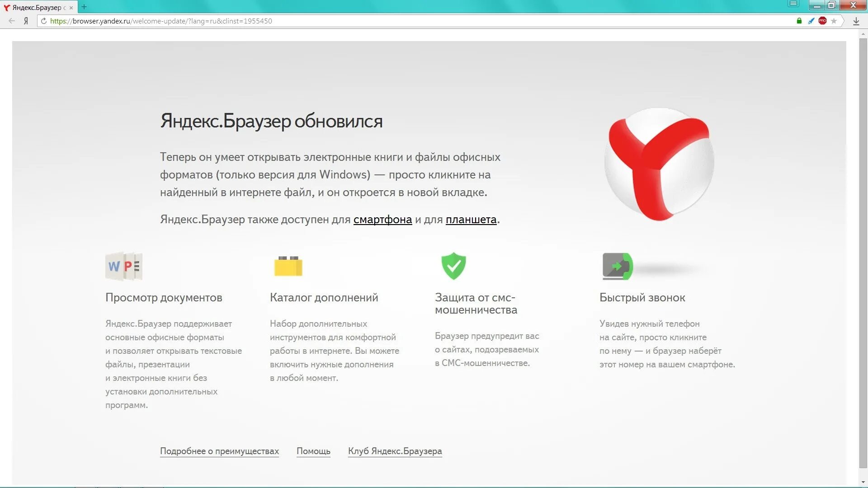Go back using the back arrow
Viewport: 868px width, 488px height.
pos(12,21)
